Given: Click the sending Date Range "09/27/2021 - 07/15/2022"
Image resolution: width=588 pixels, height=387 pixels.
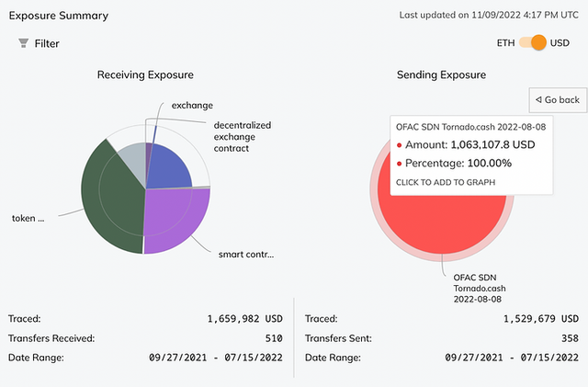Looking at the screenshot, I should [x=512, y=358].
